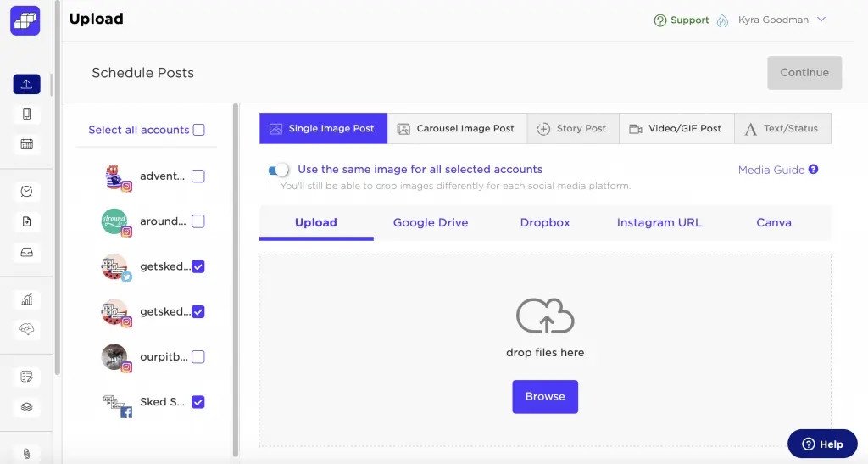Expand the Kyra Goodman account dropdown
The width and height of the screenshot is (868, 464).
(821, 20)
